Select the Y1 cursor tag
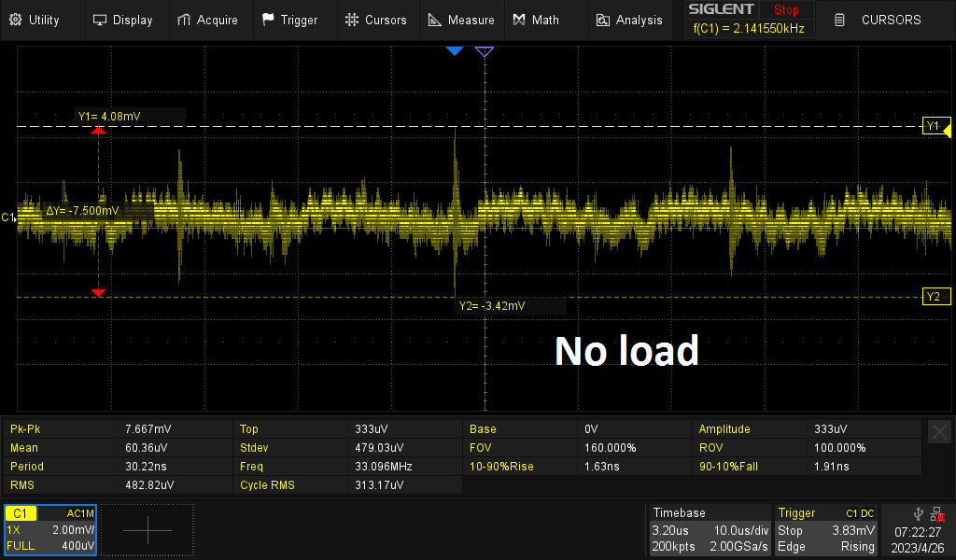Screen dimensions: 956x560 coord(934,125)
